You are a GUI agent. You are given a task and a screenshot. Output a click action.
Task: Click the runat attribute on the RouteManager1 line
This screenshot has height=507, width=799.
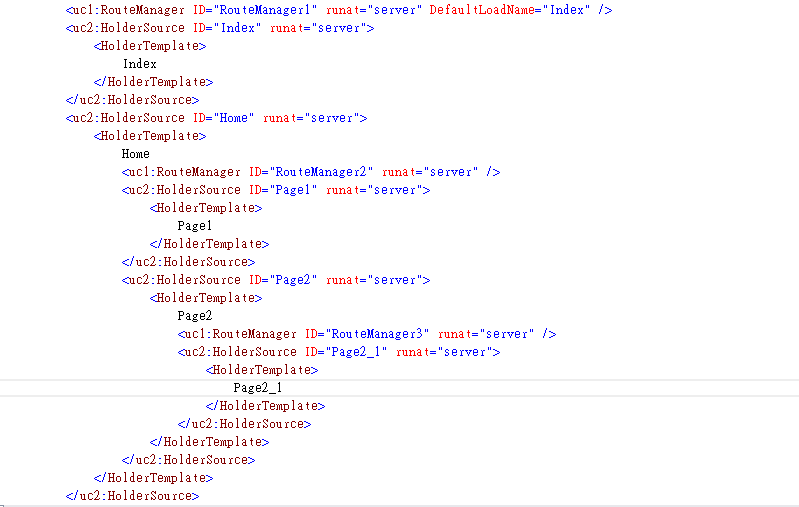tap(342, 10)
